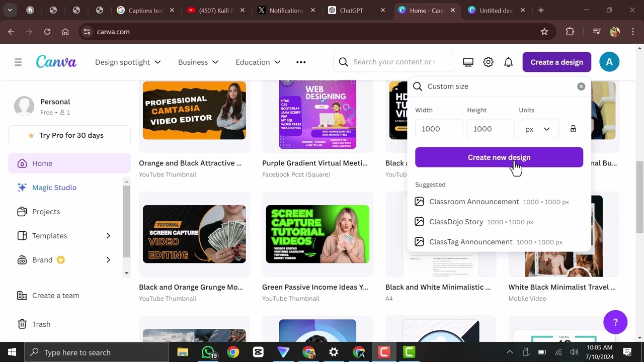644x362 pixels.
Task: Click Create a team icon
Action: click(x=22, y=296)
